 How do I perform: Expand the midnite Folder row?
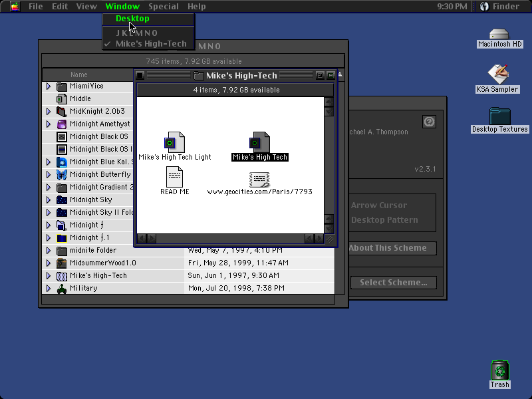49,251
